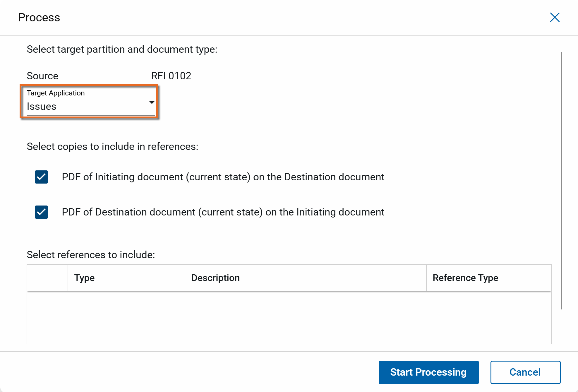Click the Start Processing button
This screenshot has width=578, height=392.
(428, 372)
